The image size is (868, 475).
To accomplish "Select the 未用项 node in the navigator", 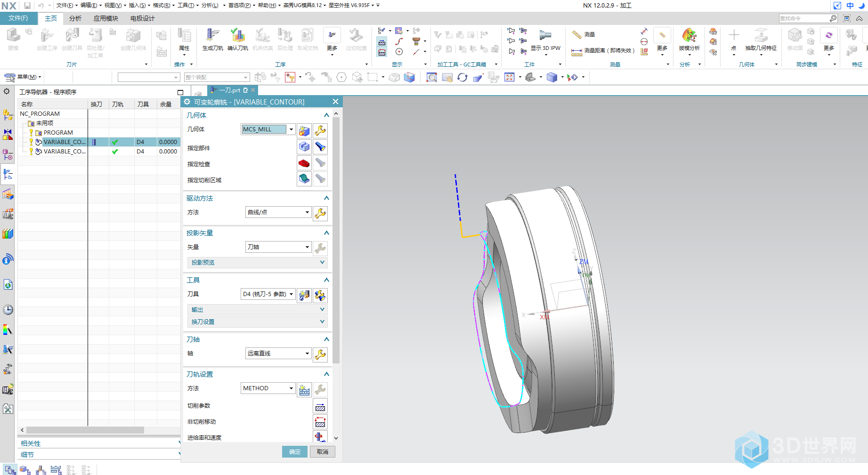I will [x=44, y=123].
